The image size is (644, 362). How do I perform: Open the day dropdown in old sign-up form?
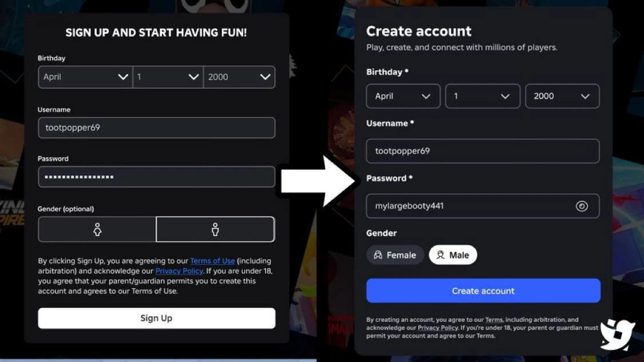point(168,77)
